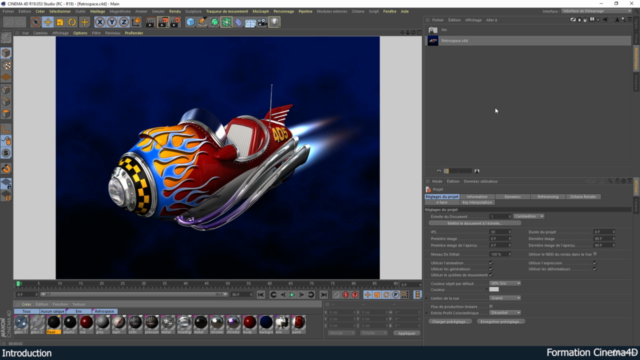Open the Interface layout dropdown

596,11
